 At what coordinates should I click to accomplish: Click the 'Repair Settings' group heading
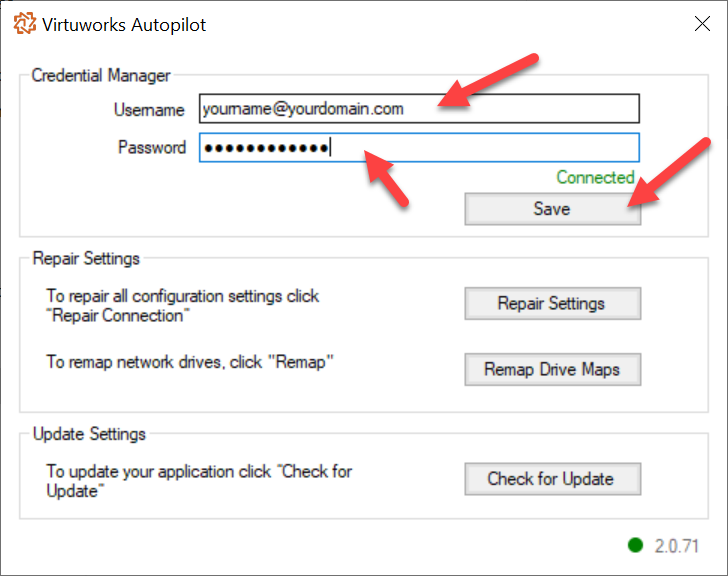pos(86,259)
